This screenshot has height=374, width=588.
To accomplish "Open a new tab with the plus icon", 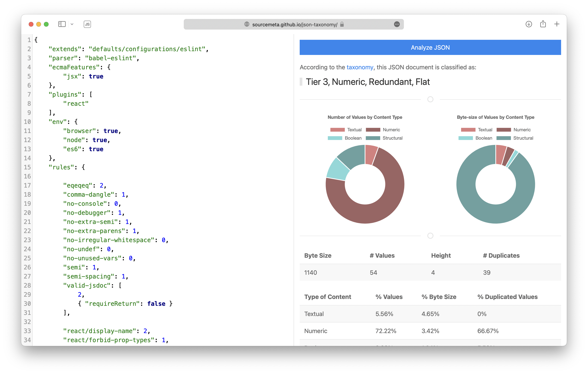I will (557, 24).
